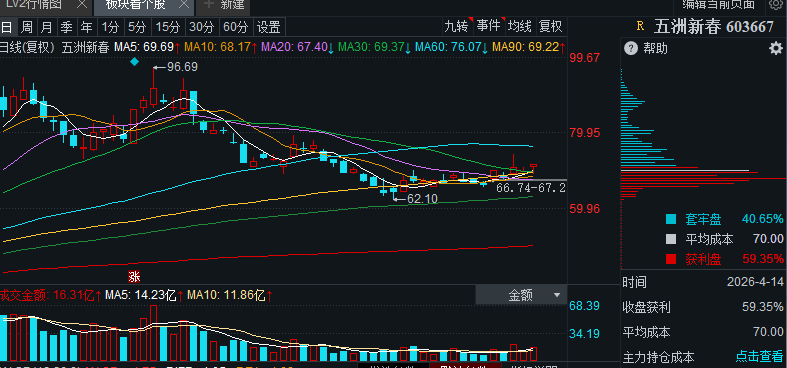Screen dimensions: 787x368
Task: Select the 月 monthly period
Action: pyautogui.click(x=46, y=27)
